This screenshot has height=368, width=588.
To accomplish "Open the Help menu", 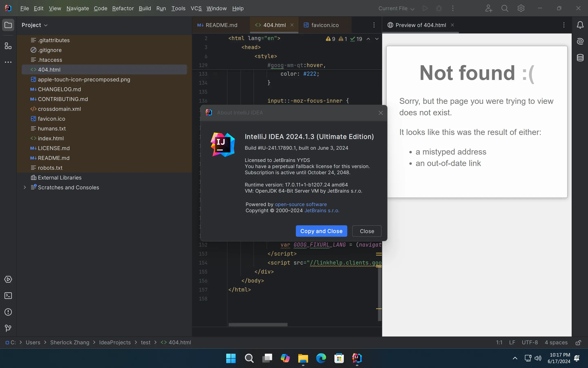I will click(x=238, y=8).
